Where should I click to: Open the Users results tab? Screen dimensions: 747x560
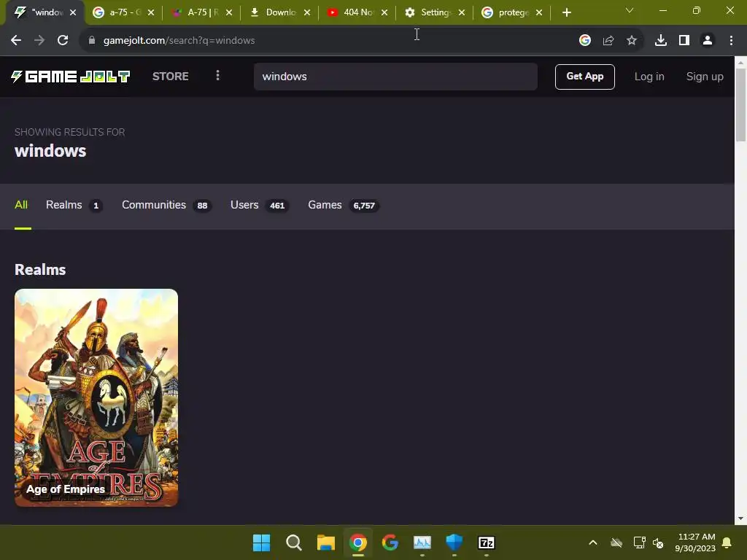(260, 205)
